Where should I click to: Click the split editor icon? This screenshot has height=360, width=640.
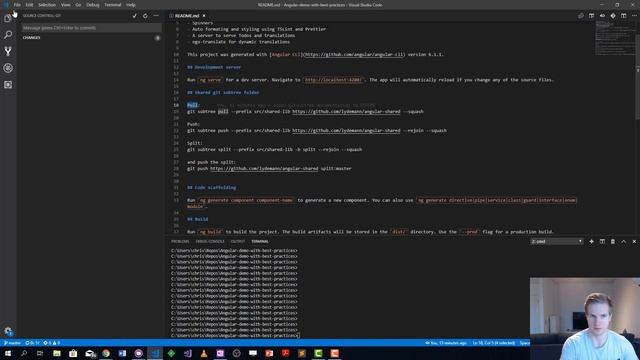tap(623, 16)
